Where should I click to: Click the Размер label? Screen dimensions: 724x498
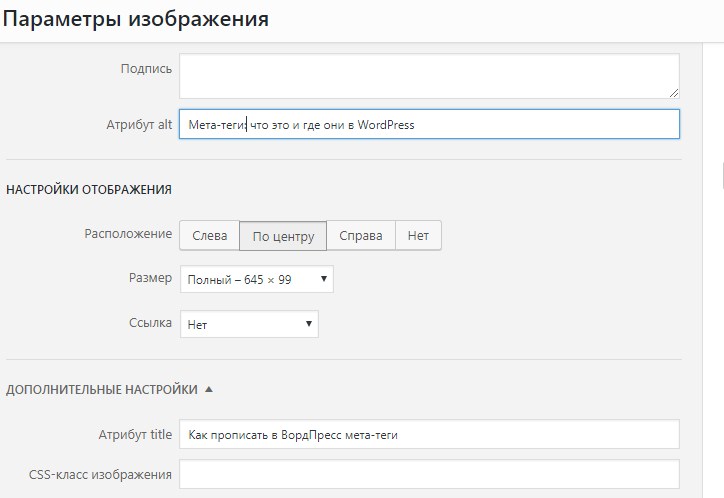click(150, 278)
